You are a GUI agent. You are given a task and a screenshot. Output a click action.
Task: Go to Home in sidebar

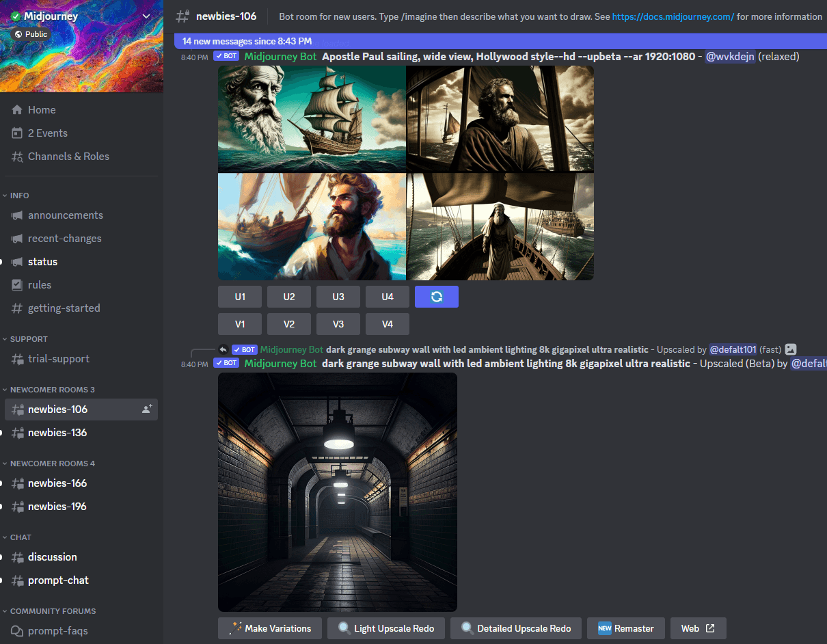click(x=81, y=110)
